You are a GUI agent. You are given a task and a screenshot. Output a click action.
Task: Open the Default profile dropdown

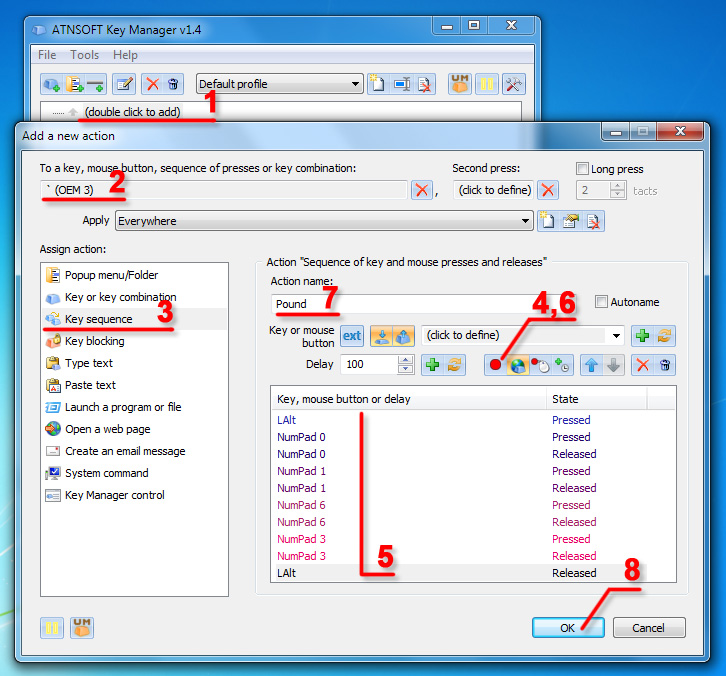(x=355, y=84)
